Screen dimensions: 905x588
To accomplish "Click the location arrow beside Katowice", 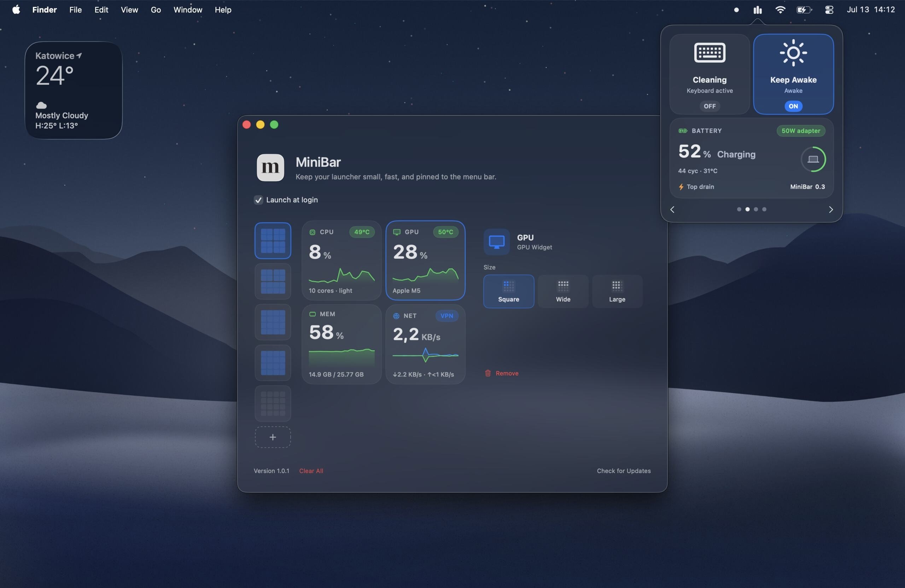I will [x=79, y=56].
